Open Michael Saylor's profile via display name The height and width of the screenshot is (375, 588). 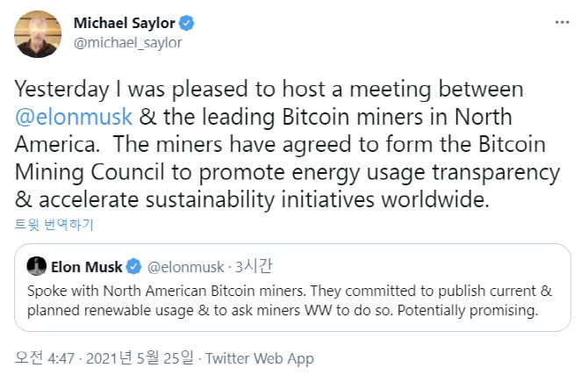coord(125,22)
